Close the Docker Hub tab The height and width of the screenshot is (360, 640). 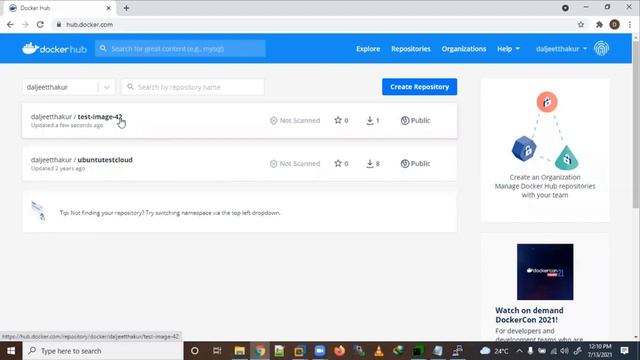point(109,8)
